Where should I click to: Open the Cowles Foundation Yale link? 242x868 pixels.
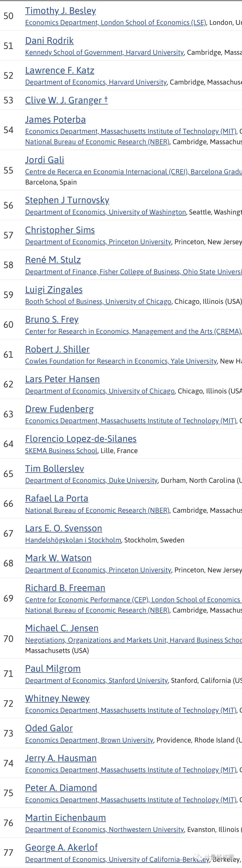121,361
